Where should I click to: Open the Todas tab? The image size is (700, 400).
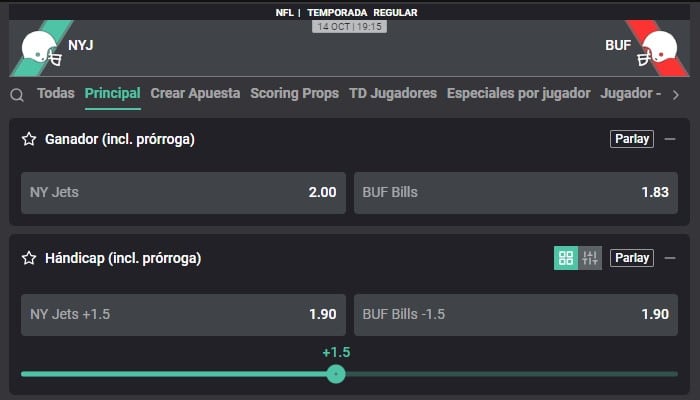coord(56,93)
